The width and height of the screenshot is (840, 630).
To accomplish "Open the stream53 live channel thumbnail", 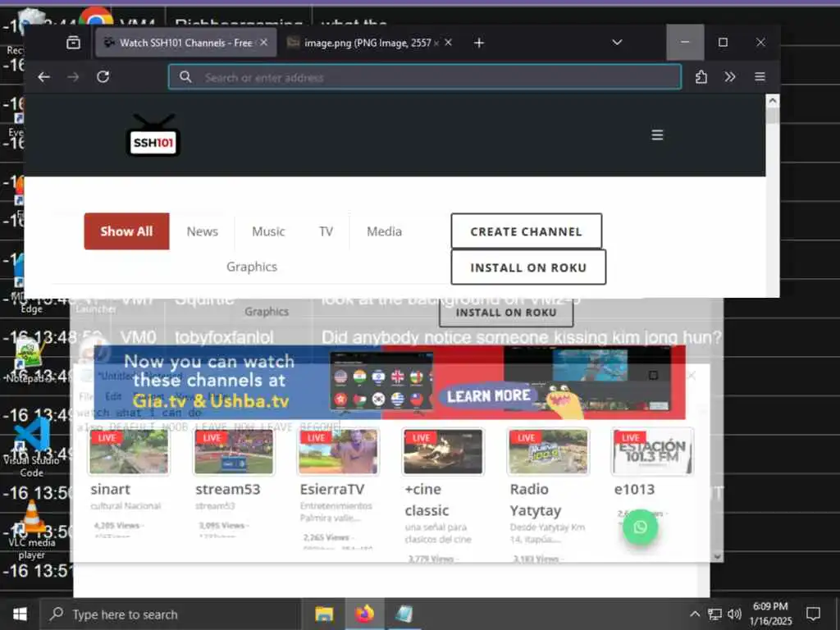I will (x=234, y=452).
